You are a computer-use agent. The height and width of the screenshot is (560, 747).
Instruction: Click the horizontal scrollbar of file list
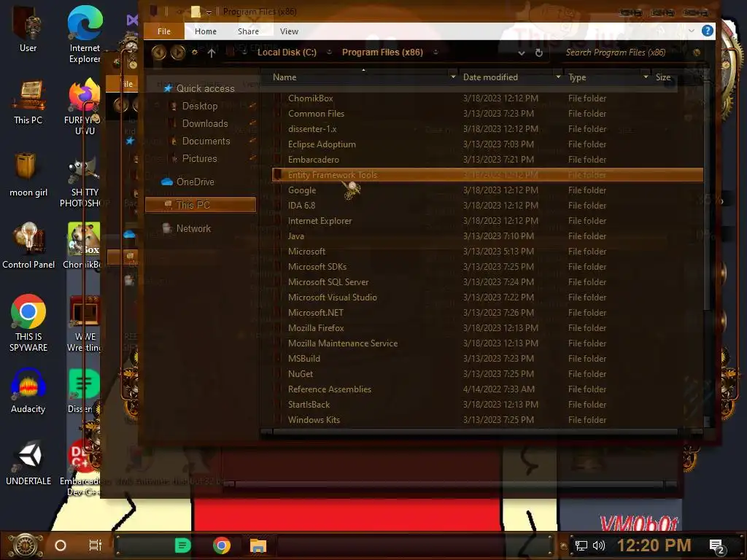click(475, 432)
